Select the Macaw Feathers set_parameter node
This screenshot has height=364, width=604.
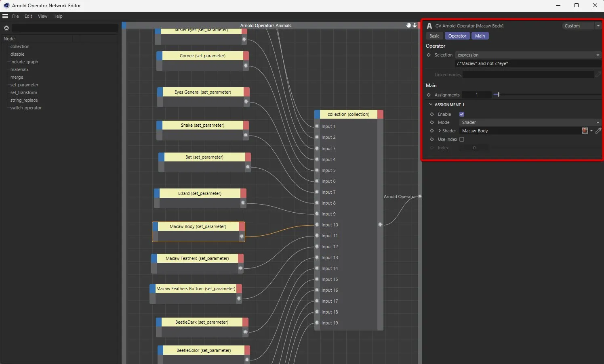point(197,258)
